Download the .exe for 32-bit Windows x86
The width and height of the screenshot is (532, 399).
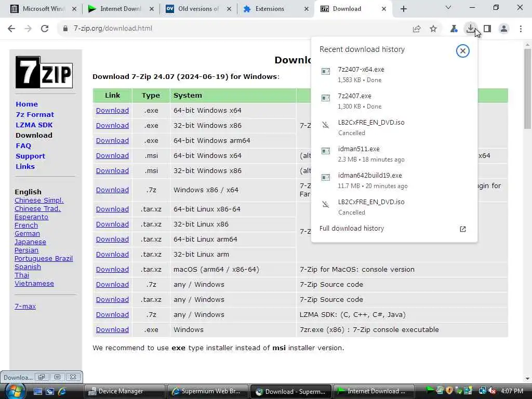tap(112, 126)
